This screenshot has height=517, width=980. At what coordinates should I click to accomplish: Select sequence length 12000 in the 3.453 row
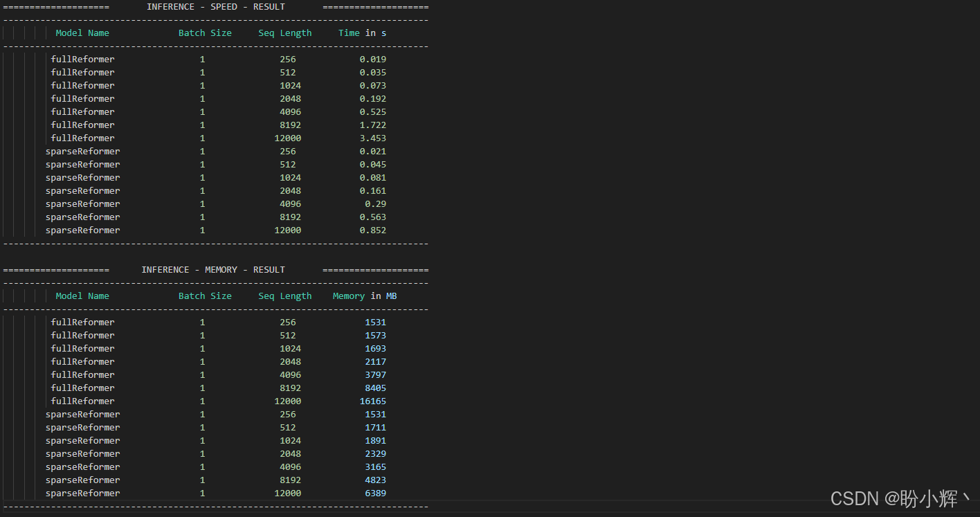[x=288, y=138]
